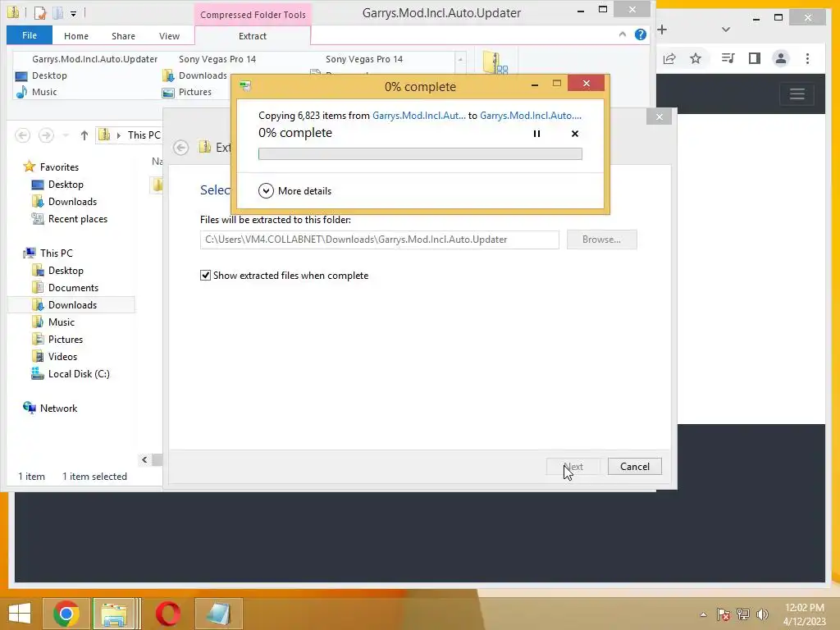Navigate forward in Explorer
The width and height of the screenshot is (840, 630).
46,135
